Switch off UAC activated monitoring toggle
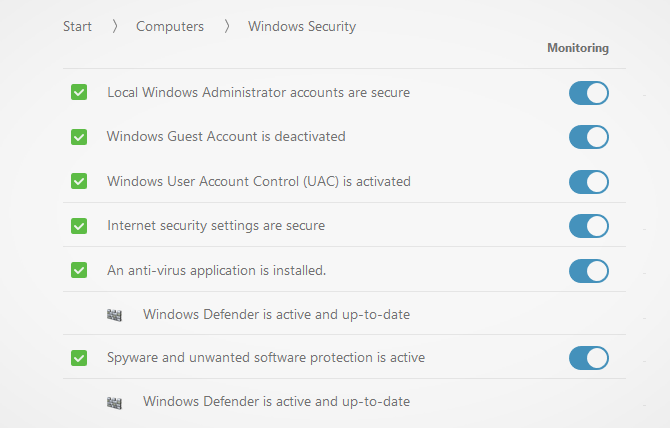The image size is (670, 428). (x=589, y=182)
